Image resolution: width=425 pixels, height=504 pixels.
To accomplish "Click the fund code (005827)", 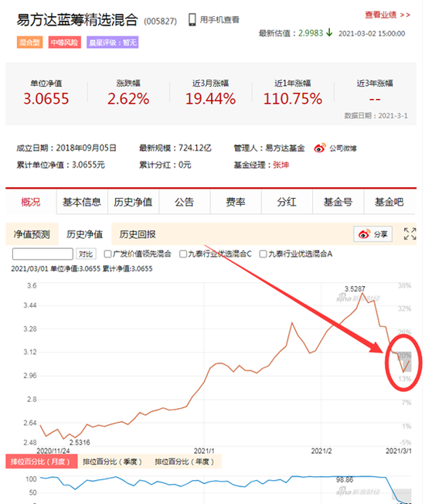I will point(160,21).
